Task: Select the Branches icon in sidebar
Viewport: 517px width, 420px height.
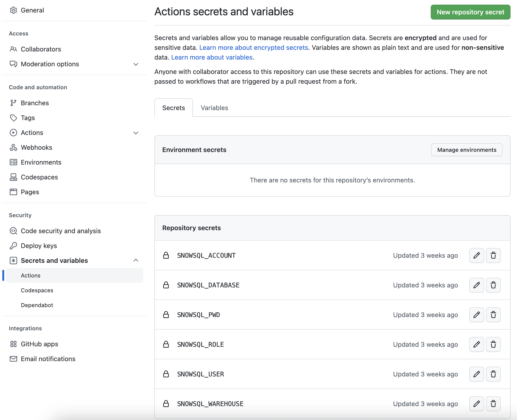Action: pyautogui.click(x=13, y=103)
